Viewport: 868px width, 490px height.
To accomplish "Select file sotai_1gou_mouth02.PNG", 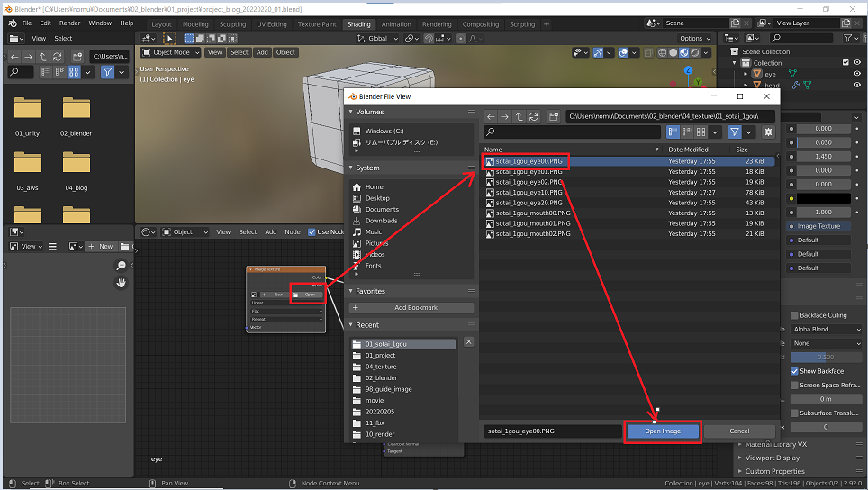I will coord(628,233).
